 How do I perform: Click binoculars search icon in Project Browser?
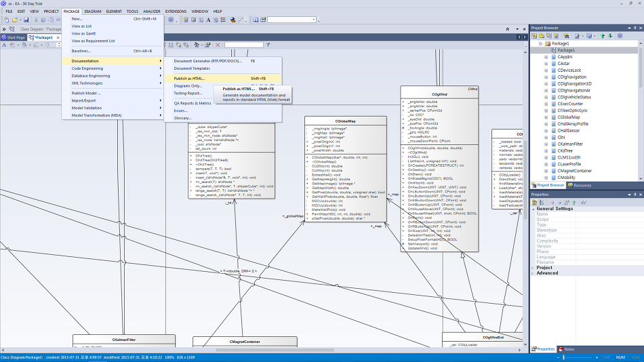pyautogui.click(x=566, y=36)
